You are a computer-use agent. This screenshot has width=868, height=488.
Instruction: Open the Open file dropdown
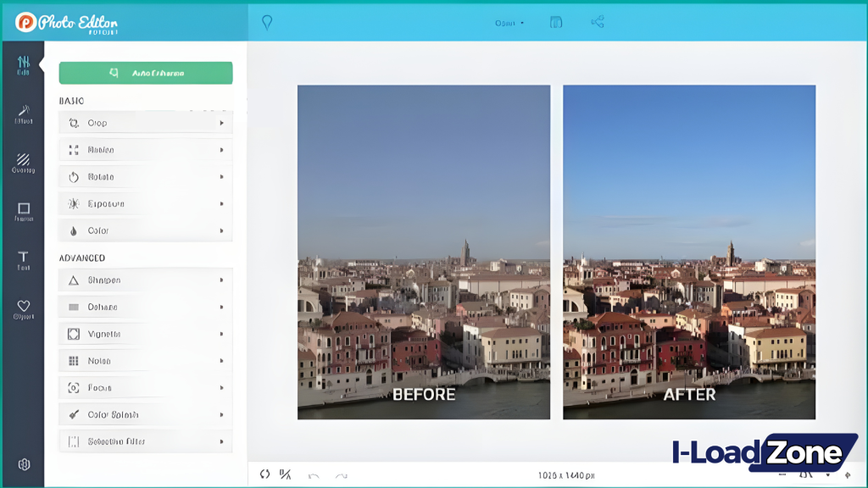tap(507, 23)
